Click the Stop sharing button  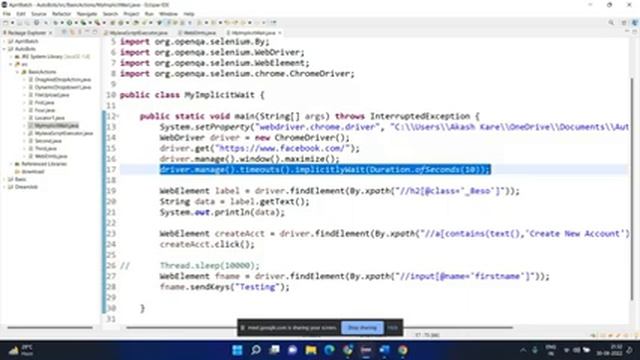[x=362, y=328]
